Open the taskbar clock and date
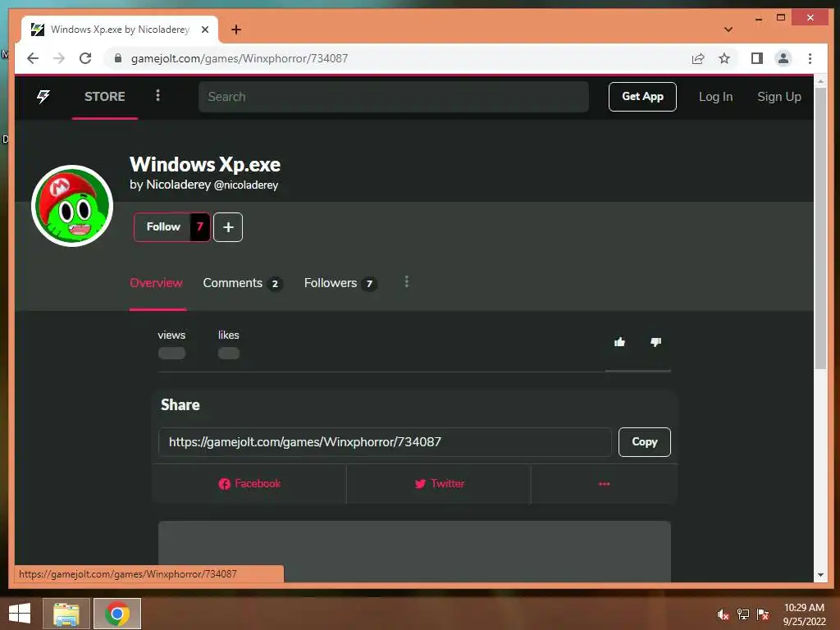Viewport: 840px width, 630px height. pos(804,614)
